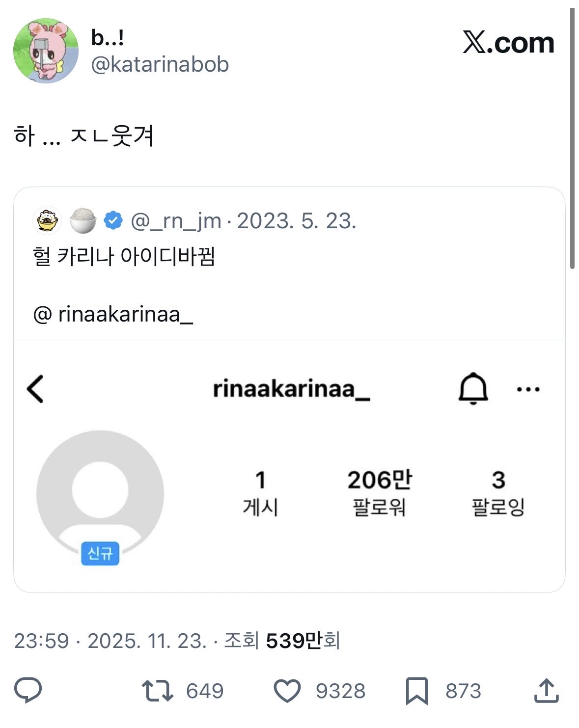The height and width of the screenshot is (728, 579).
Task: Click the blue 신규 badge
Action: point(100,553)
